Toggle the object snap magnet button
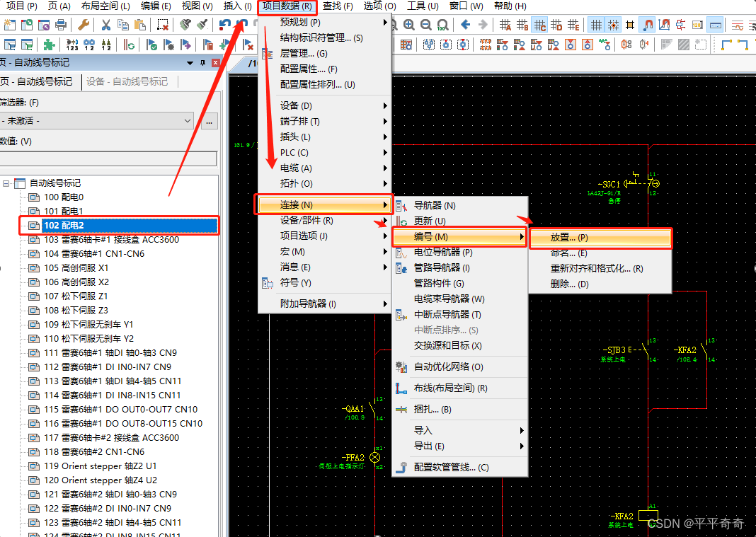 [647, 25]
